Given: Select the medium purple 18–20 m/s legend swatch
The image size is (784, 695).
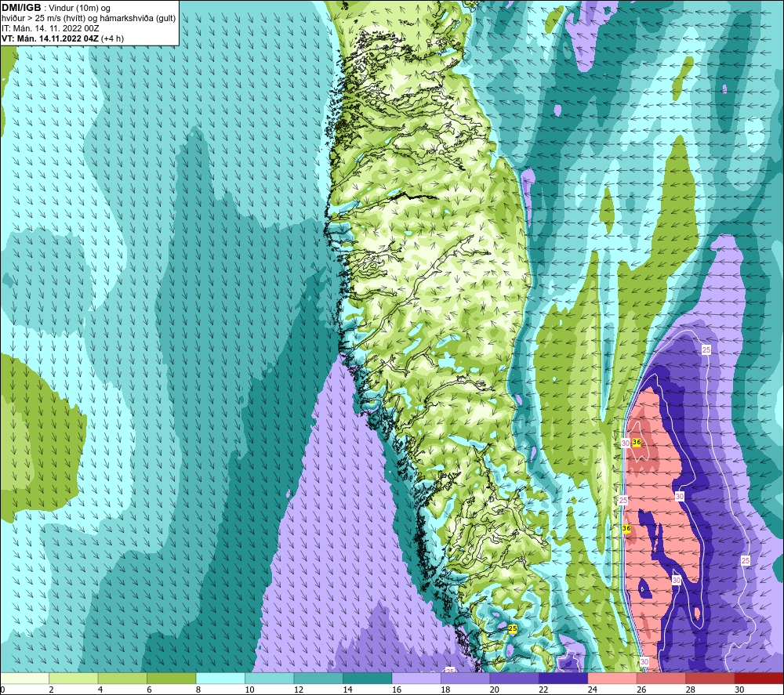Looking at the screenshot, I should coord(466,679).
